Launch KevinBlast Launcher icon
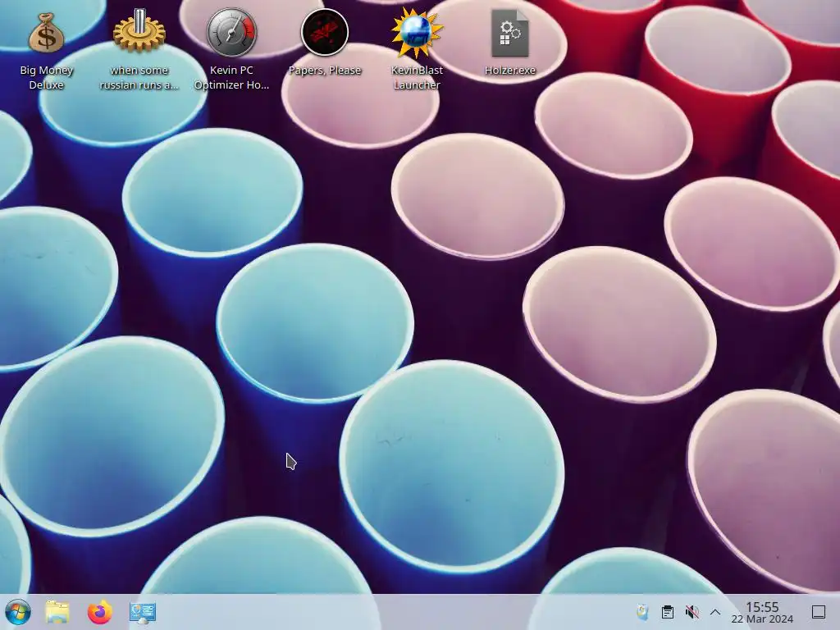840x630 pixels. click(417, 33)
